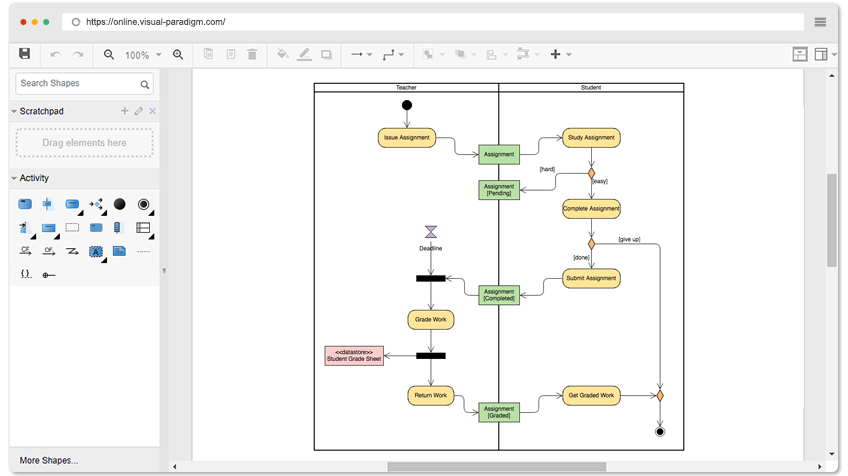Close the Scratchpad with X icon
Screen dimensions: 848x476
(153, 111)
